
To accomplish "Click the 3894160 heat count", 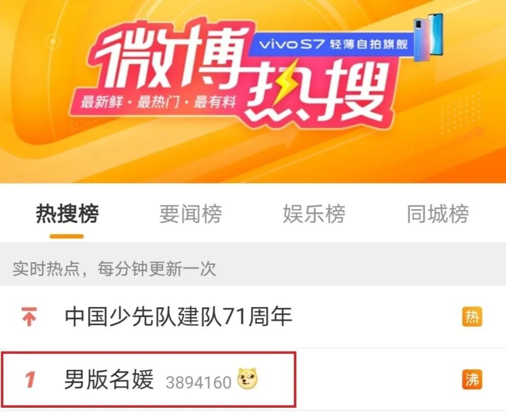I will point(198,383).
